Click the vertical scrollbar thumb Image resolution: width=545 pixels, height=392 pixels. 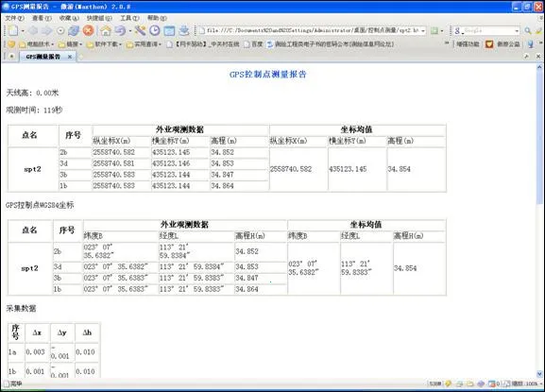(539, 137)
